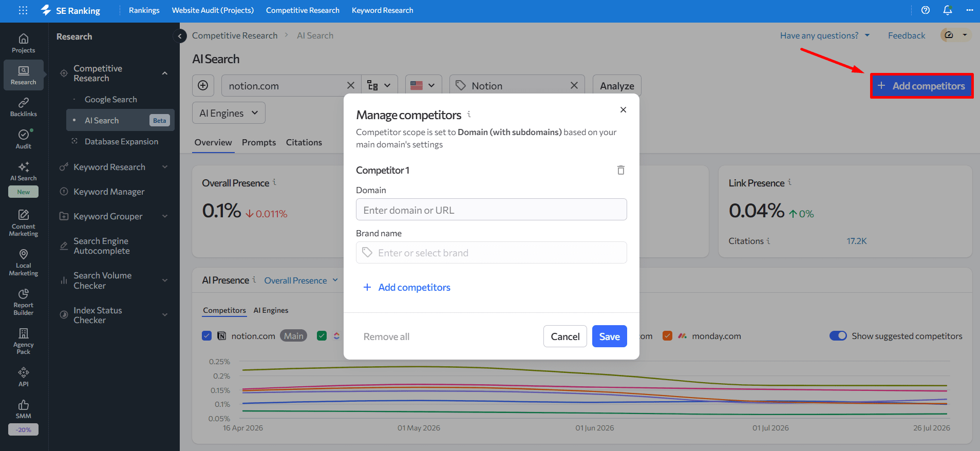Screen dimensions: 980x451
Task: Click the blue Add competitors button
Action: click(921, 86)
